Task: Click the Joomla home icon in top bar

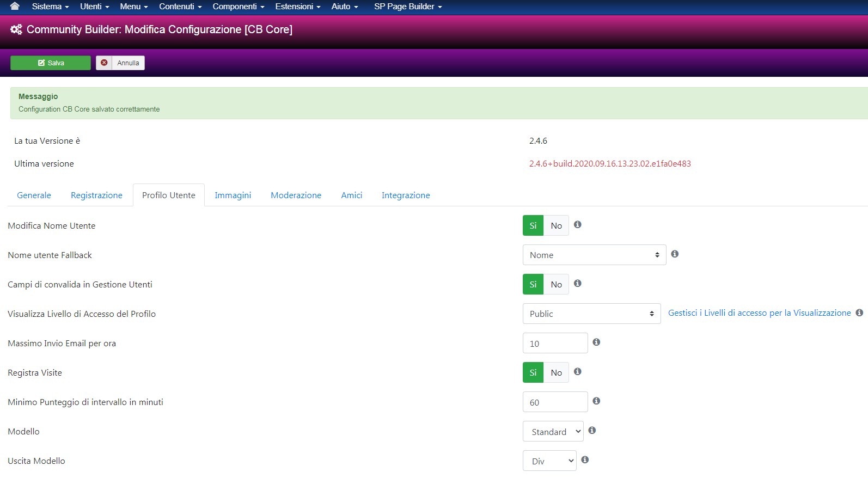Action: click(x=15, y=6)
